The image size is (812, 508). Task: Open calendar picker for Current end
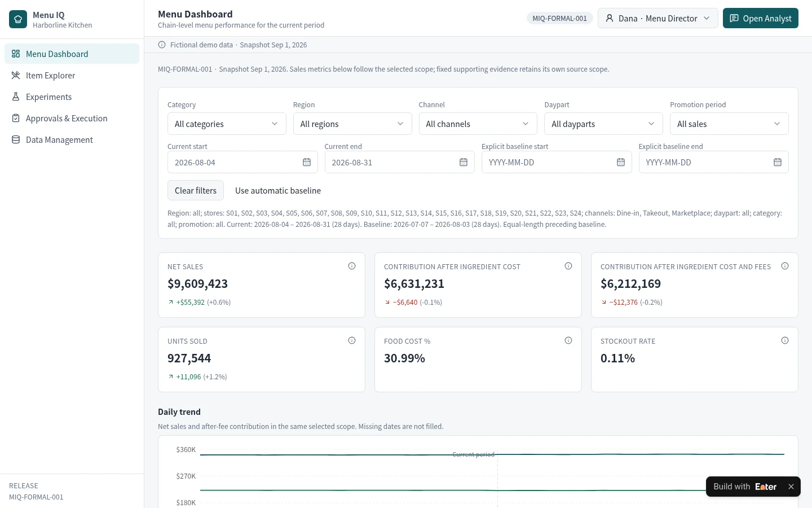[x=464, y=162]
